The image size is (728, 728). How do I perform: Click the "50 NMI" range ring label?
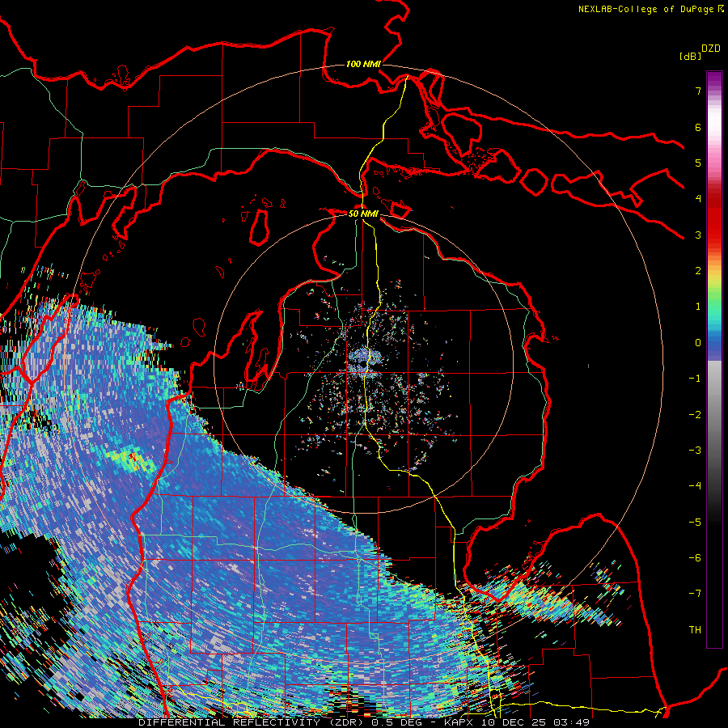[x=363, y=214]
